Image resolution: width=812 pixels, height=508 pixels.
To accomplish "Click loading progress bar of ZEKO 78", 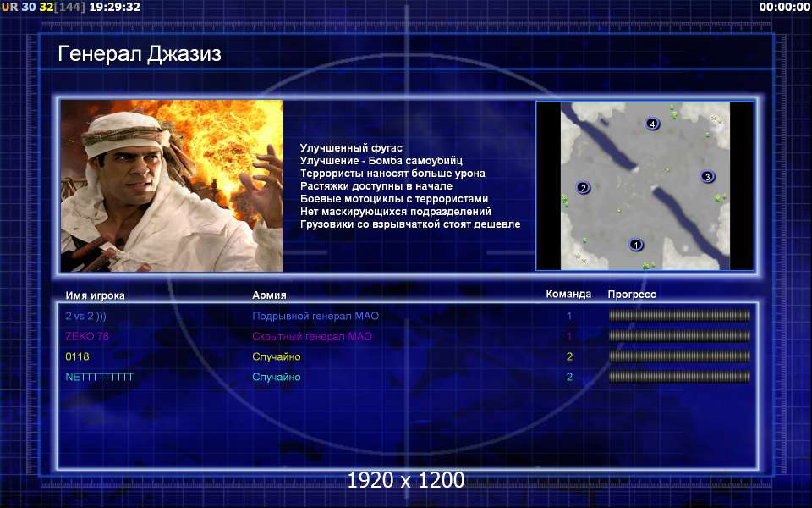I will coord(679,335).
